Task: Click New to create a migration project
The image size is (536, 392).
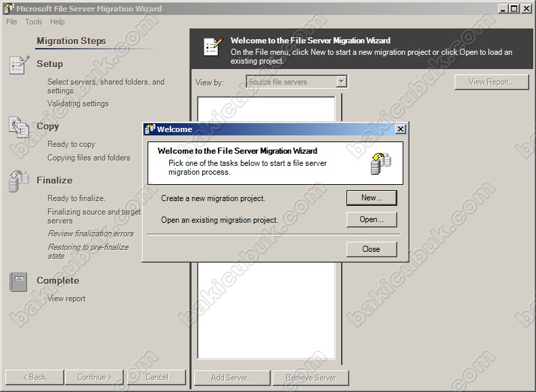Action: pyautogui.click(x=372, y=198)
